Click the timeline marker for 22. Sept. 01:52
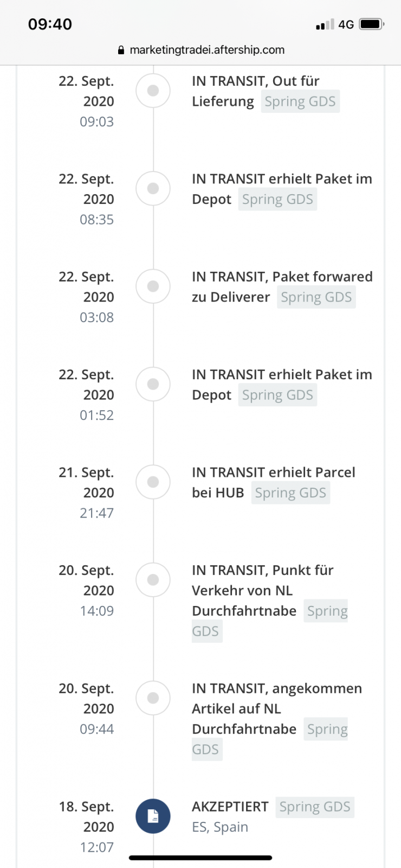This screenshot has width=401, height=868. (153, 384)
